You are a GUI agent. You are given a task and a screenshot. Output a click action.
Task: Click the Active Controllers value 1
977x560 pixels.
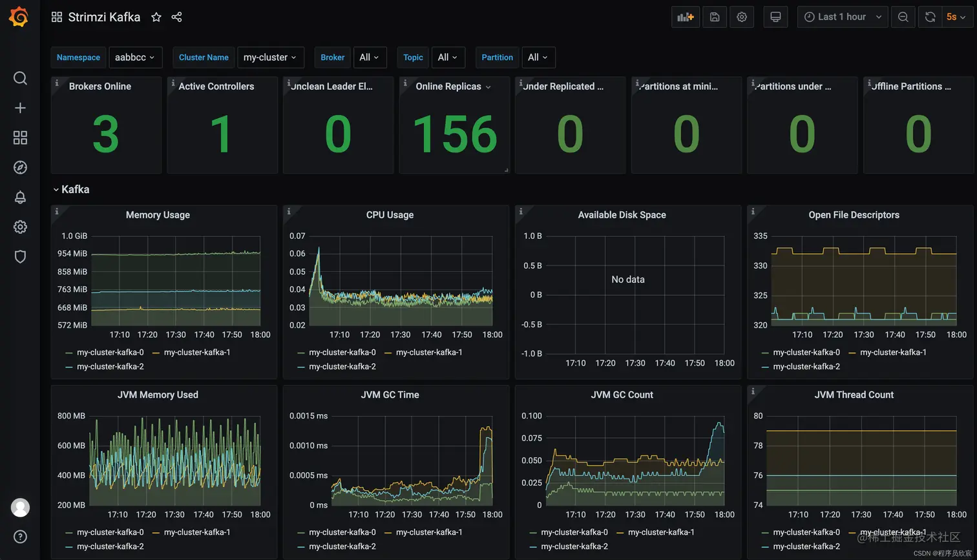222,135
